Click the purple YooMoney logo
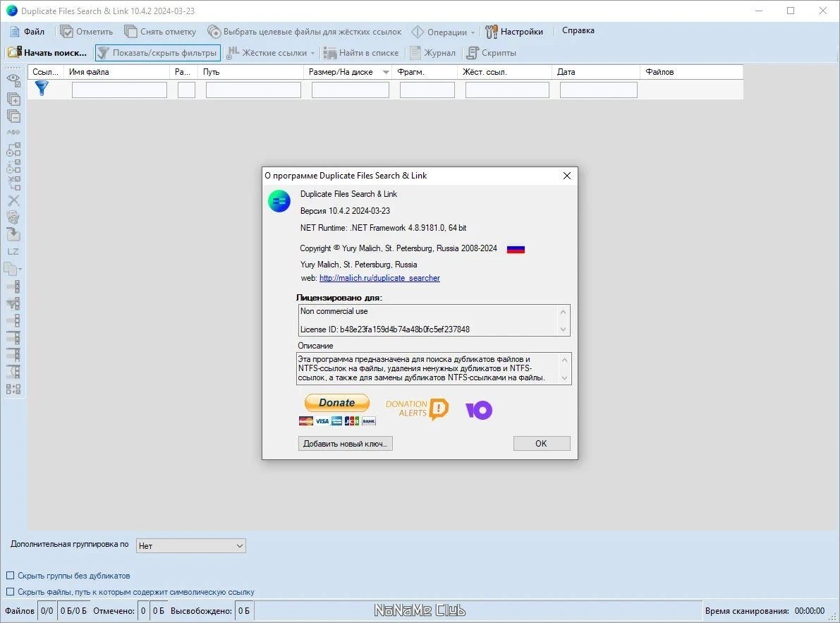This screenshot has height=623, width=840. point(479,411)
